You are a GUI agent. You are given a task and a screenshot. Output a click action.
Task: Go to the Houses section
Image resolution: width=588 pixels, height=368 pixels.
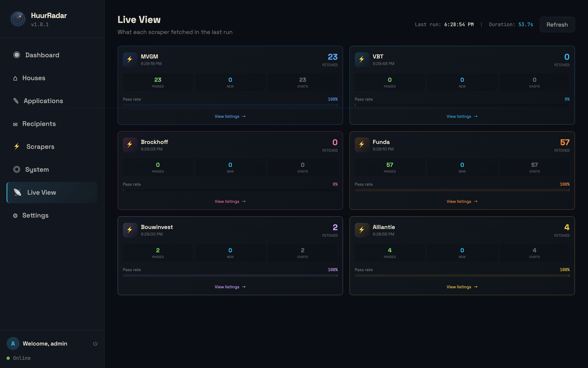tap(52, 78)
